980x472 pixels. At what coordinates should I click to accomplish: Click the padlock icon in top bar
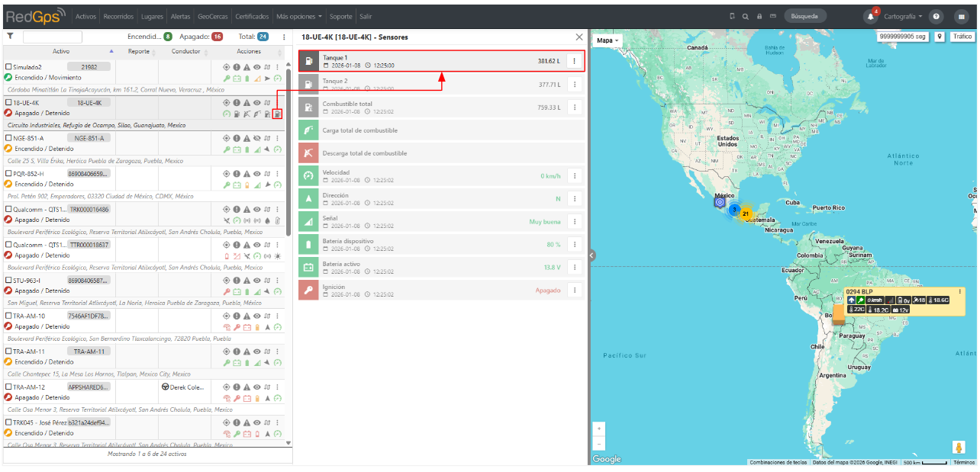click(x=759, y=16)
